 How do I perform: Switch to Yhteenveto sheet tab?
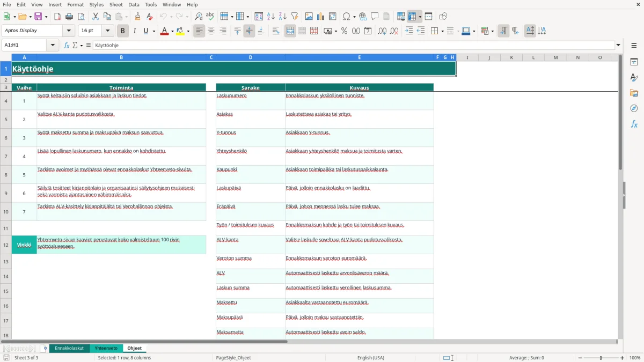click(x=106, y=348)
